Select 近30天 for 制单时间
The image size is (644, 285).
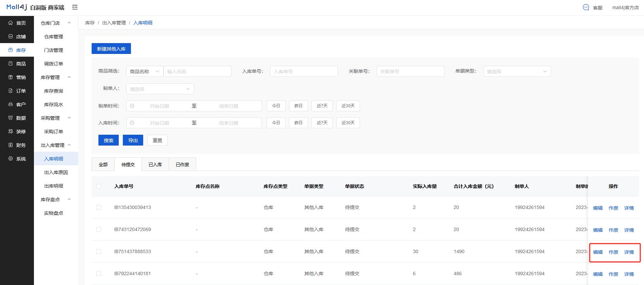pyautogui.click(x=348, y=106)
